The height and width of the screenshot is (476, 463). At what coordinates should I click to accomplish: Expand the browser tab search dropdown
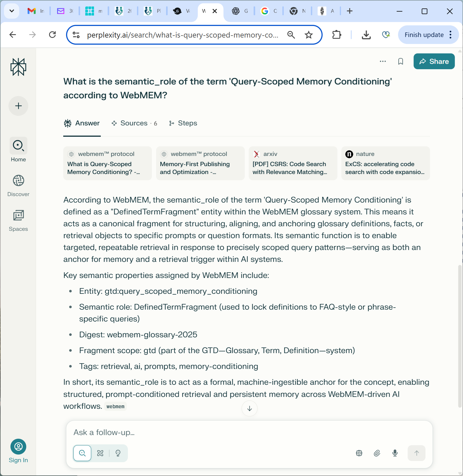(x=12, y=11)
